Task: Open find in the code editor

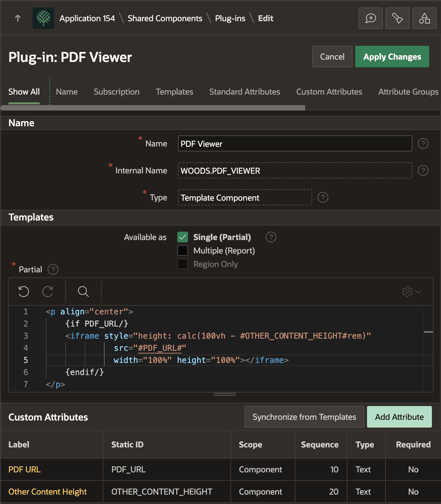Action: point(83,292)
